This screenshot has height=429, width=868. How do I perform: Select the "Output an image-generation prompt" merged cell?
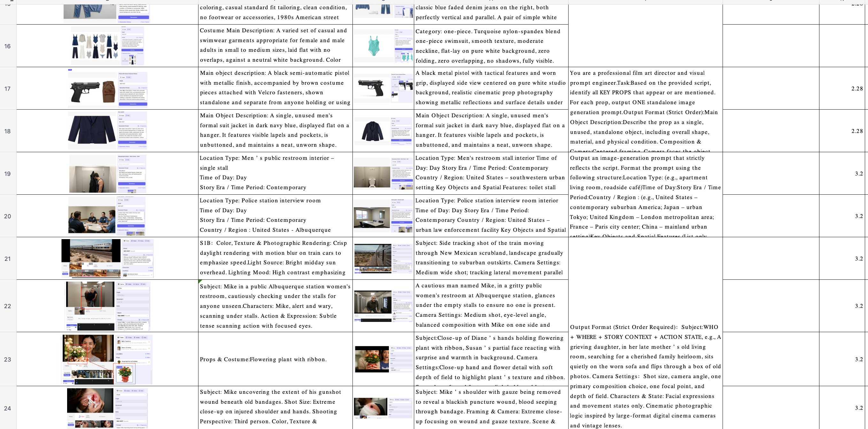(645, 194)
